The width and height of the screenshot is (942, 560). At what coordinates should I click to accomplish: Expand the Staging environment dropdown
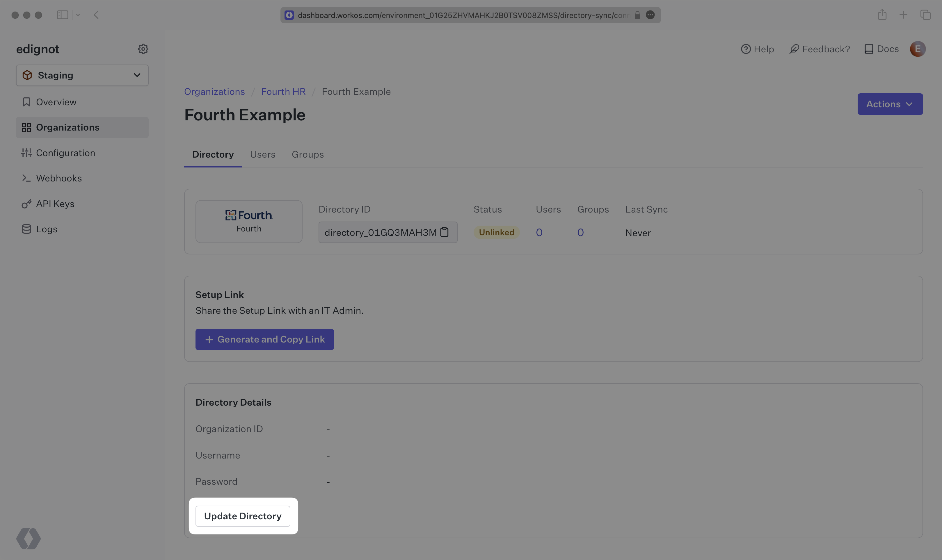point(82,76)
